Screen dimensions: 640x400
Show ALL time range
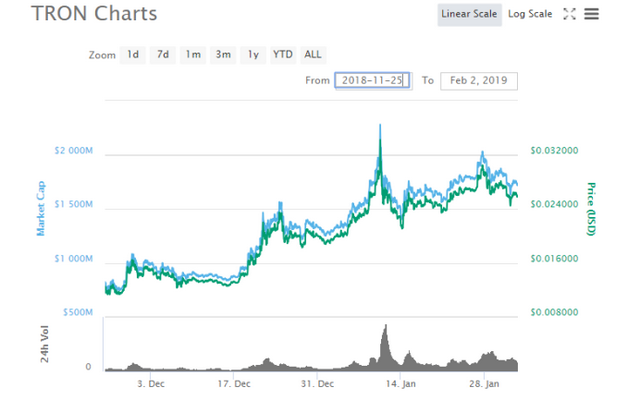click(x=313, y=55)
